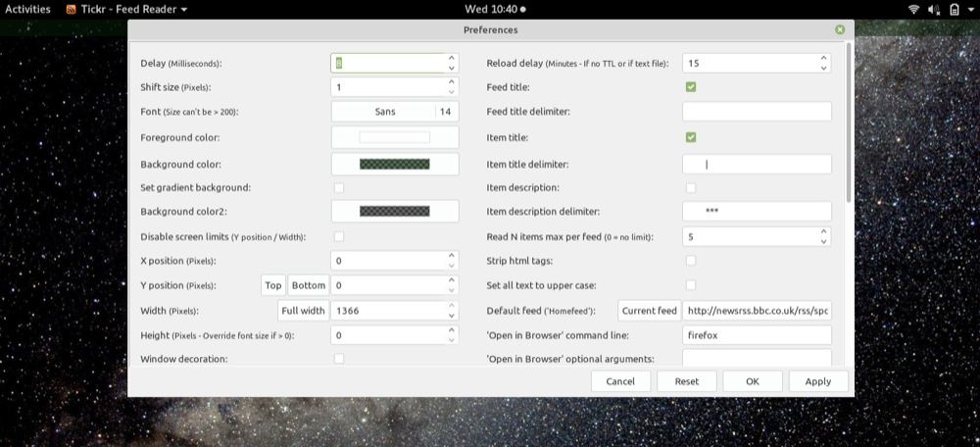Image resolution: width=980 pixels, height=447 pixels.
Task: Click the Bottom button for Y position
Action: pyautogui.click(x=309, y=285)
